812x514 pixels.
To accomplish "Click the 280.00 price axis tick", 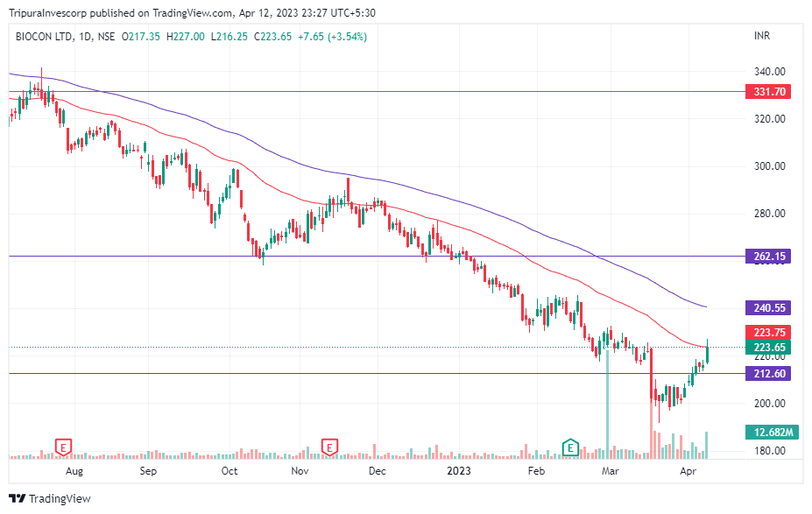I will 770,214.
